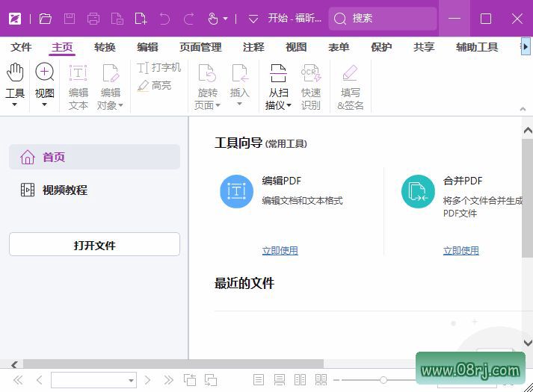The image size is (533, 392).
Task: Click the Foxit logo icon in title bar
Action: 14,19
